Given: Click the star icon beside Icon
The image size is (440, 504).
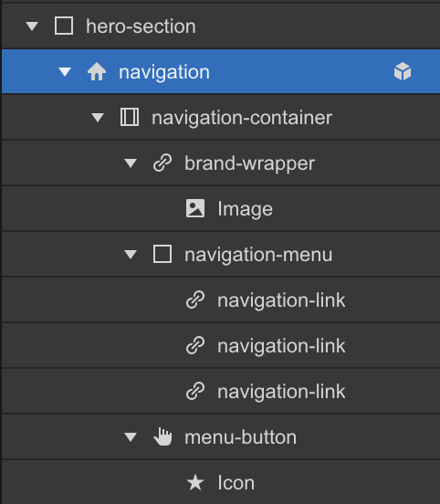Looking at the screenshot, I should (195, 482).
